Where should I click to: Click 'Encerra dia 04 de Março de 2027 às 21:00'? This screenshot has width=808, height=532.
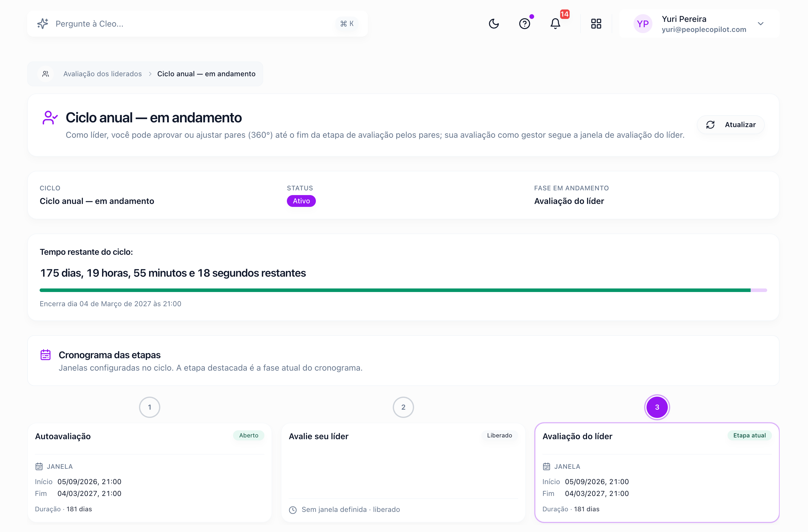(110, 304)
